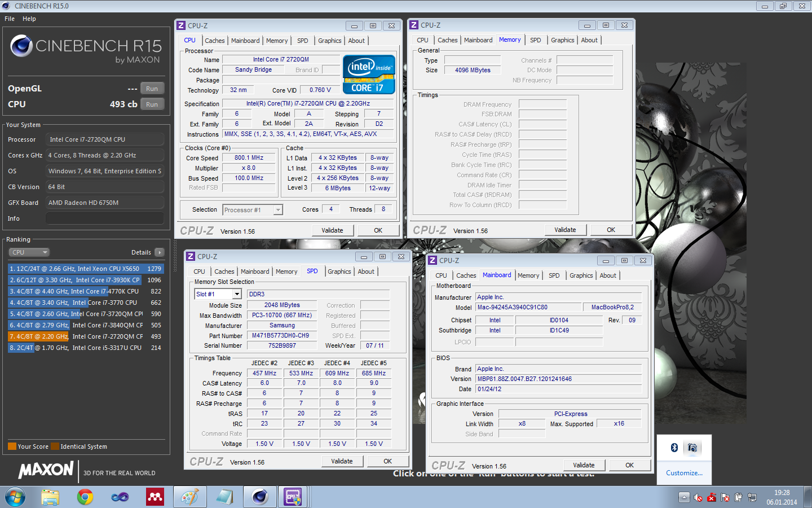
Task: Open Windows Explorer from the taskbar
Action: pos(50,497)
